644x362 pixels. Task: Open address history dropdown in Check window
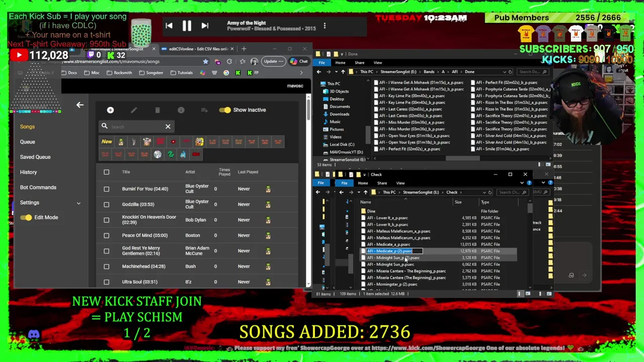pos(484,192)
